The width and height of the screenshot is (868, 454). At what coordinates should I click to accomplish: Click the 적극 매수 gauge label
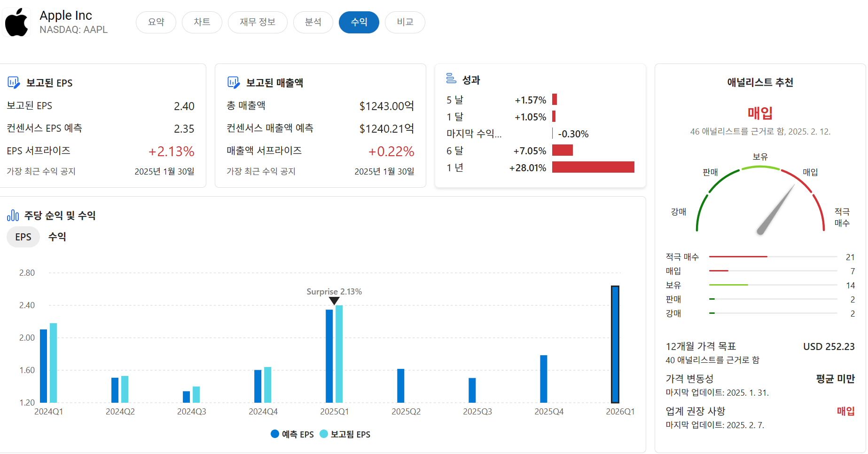click(x=842, y=217)
